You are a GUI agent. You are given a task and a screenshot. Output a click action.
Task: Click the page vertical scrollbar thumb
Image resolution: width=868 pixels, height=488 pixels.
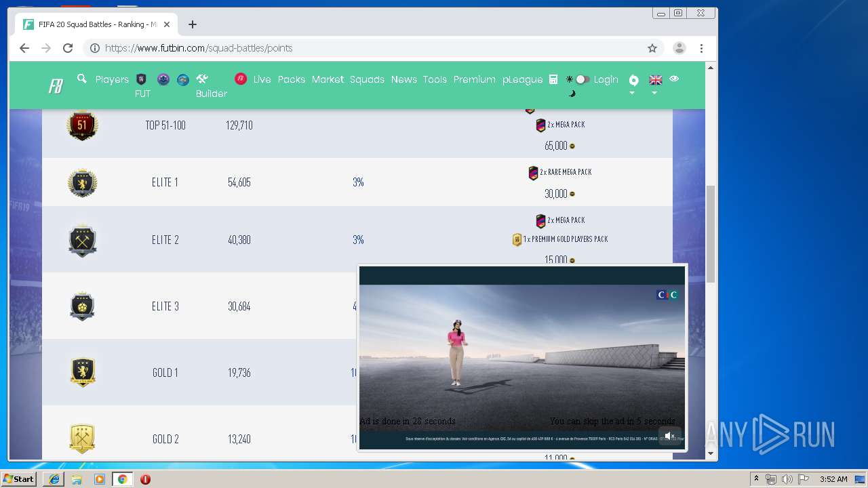coord(711,234)
